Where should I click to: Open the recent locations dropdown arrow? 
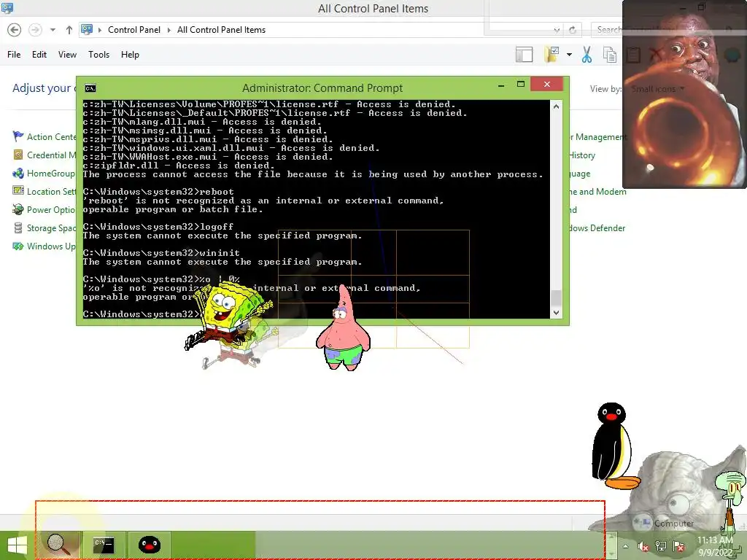coord(53,30)
